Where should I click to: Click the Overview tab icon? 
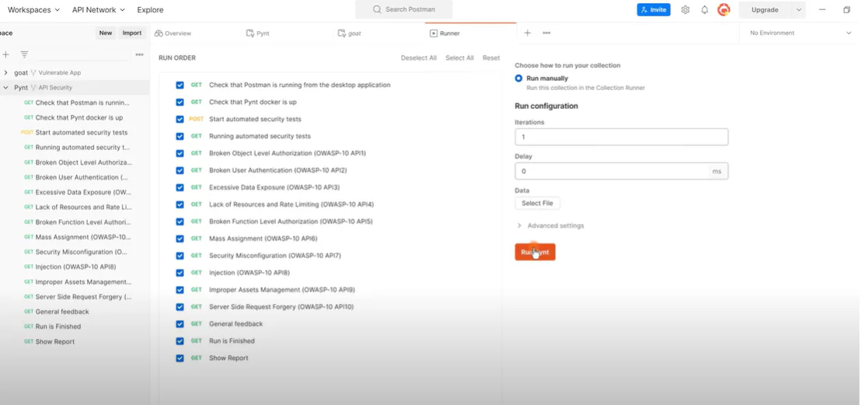159,33
